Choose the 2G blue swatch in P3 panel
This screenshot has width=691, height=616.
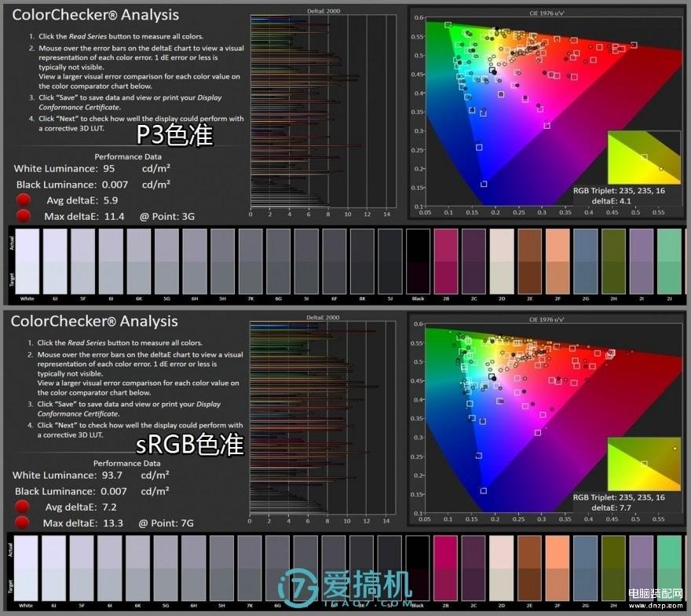(x=586, y=261)
